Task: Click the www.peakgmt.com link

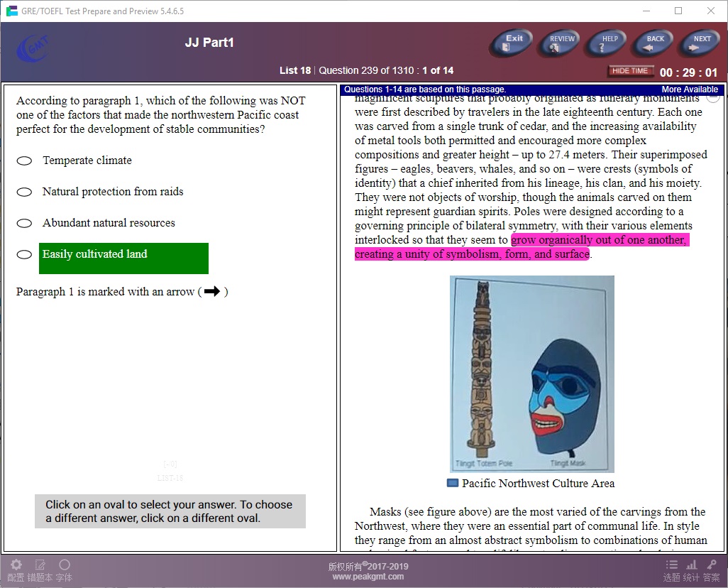Action: [x=368, y=577]
